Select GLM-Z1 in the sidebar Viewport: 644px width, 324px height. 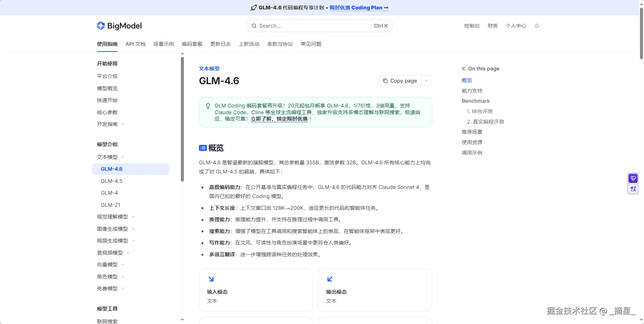110,205
